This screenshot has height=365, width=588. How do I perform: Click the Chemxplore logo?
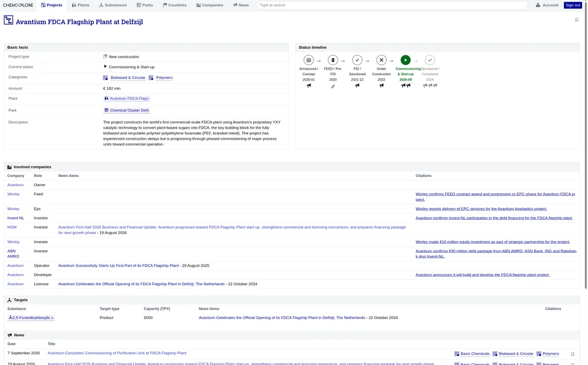[18, 5]
